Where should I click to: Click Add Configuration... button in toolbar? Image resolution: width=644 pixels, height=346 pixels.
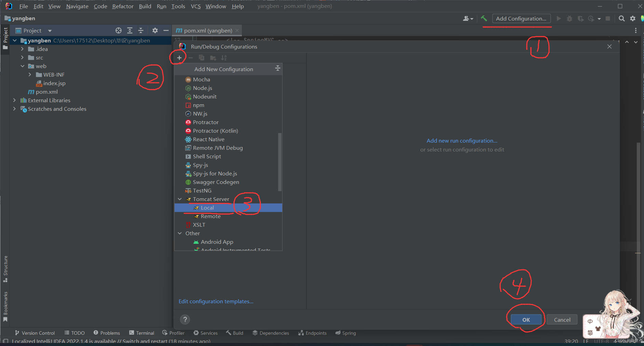(521, 18)
